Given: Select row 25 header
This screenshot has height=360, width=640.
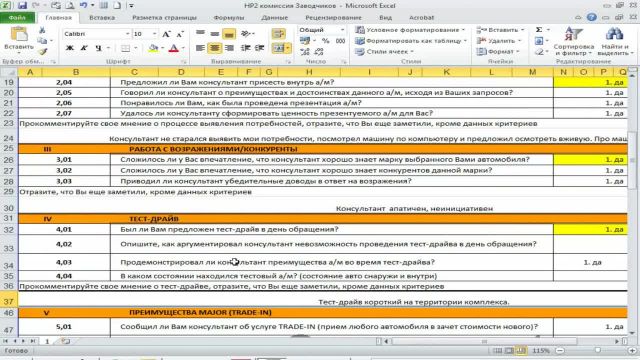Looking at the screenshot, I should (9, 149).
